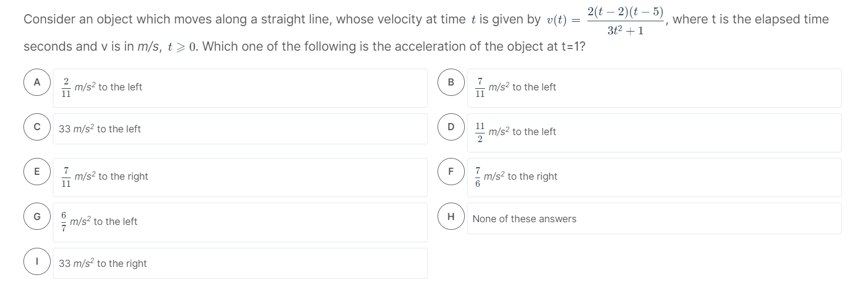The image size is (868, 299).
Task: Click the 2/11 m/s² to the left answer box
Action: pyautogui.click(x=240, y=88)
